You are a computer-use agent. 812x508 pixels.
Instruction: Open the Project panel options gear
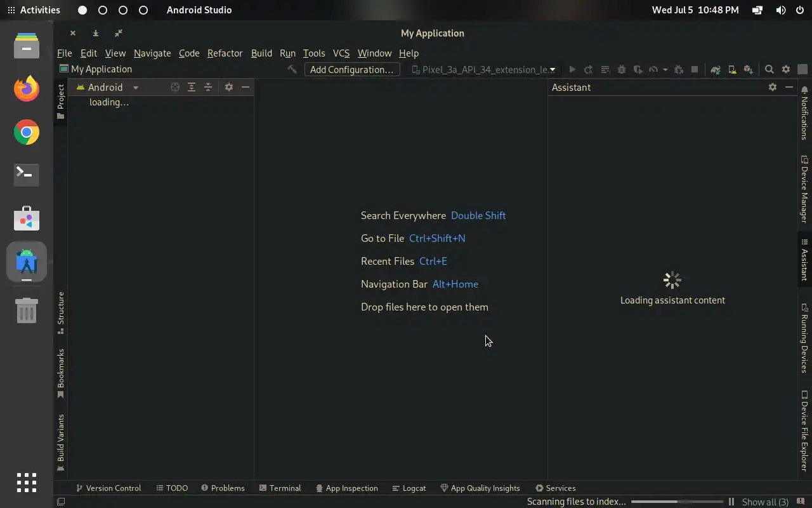[229, 87]
